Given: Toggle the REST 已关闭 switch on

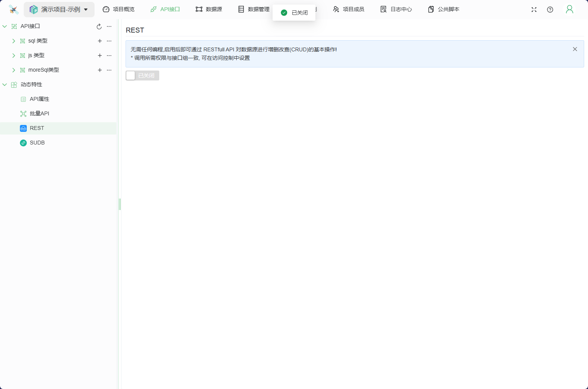Looking at the screenshot, I should pos(142,76).
